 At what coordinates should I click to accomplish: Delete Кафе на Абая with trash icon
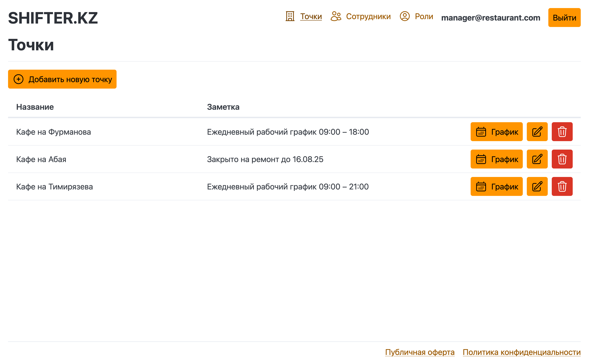pyautogui.click(x=562, y=159)
